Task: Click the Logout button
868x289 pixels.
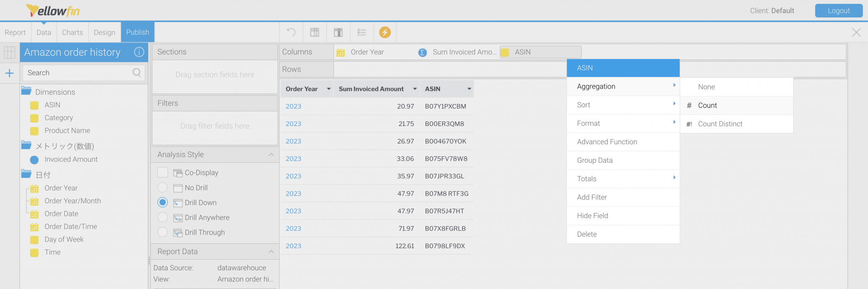Action: coord(839,11)
